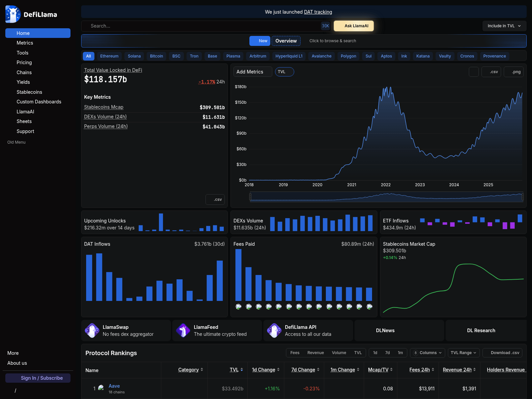Screen dimensions: 532x399
Task: Click sort arrows next to 1d Change
Action: coord(278,370)
